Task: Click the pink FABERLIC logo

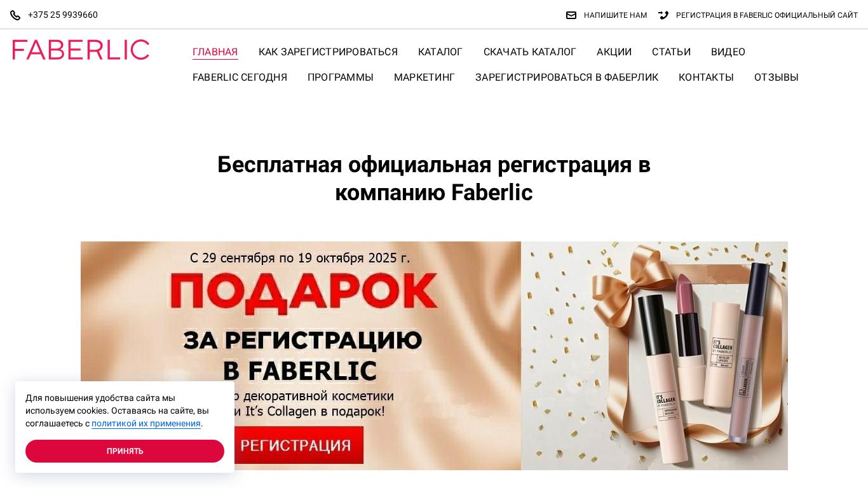Action: pos(81,50)
